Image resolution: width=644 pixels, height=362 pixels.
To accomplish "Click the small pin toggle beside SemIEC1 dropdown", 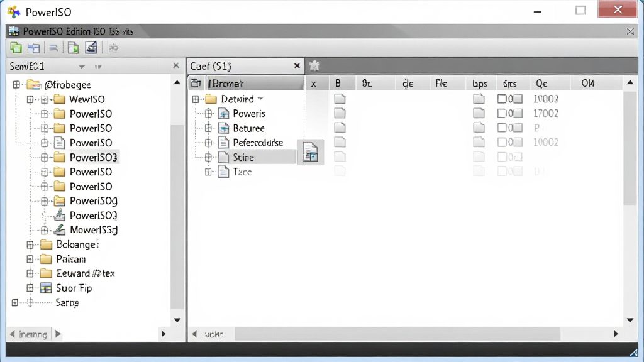I will [97, 67].
